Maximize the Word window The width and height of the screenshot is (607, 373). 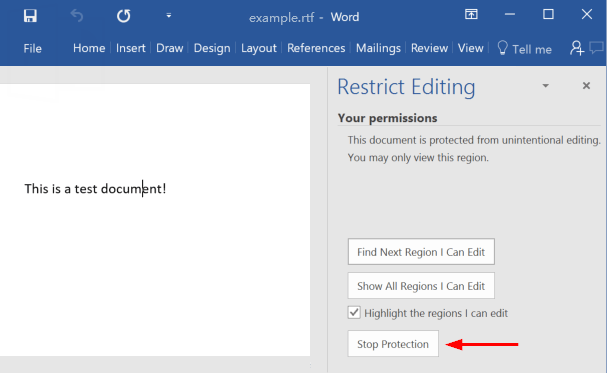(x=548, y=14)
